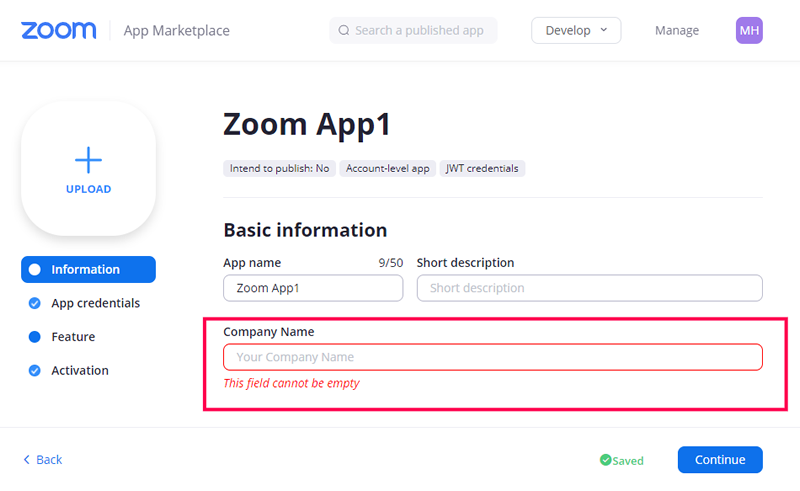
Task: Click the 'This field cannot be empty' message
Action: (x=291, y=383)
